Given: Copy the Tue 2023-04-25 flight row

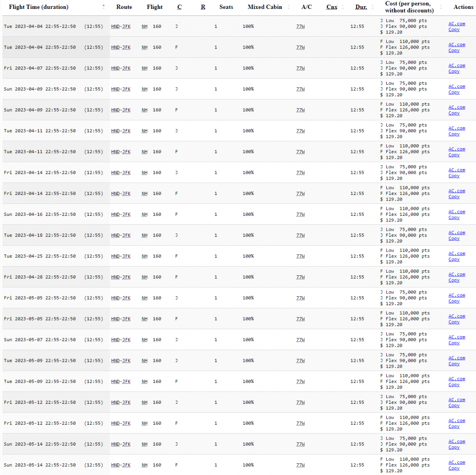Looking at the screenshot, I should [x=454, y=259].
